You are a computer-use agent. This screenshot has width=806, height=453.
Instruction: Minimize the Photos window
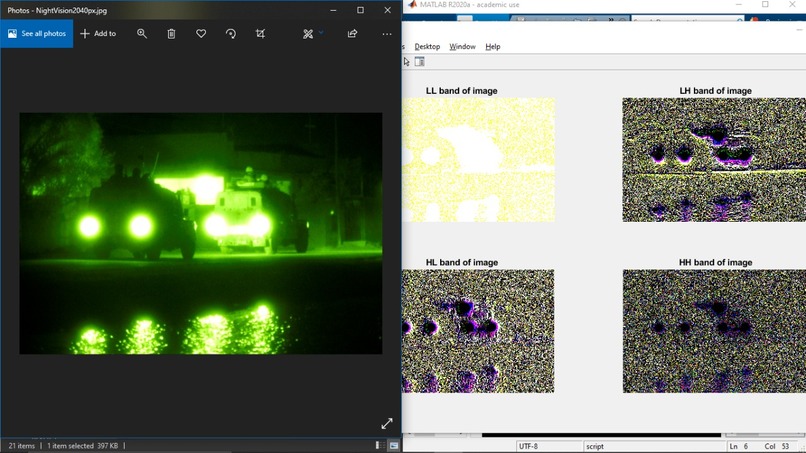(x=333, y=10)
